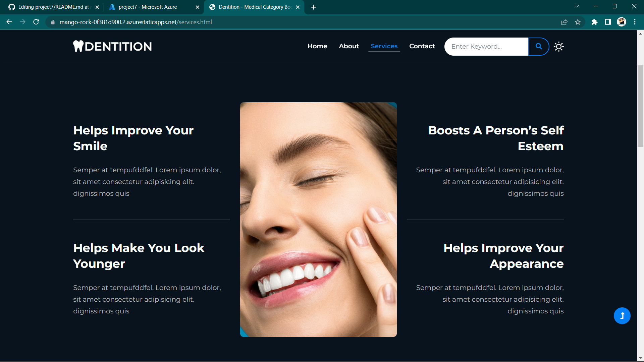This screenshot has width=644, height=362.
Task: Go back to the previous page
Action: (9, 22)
